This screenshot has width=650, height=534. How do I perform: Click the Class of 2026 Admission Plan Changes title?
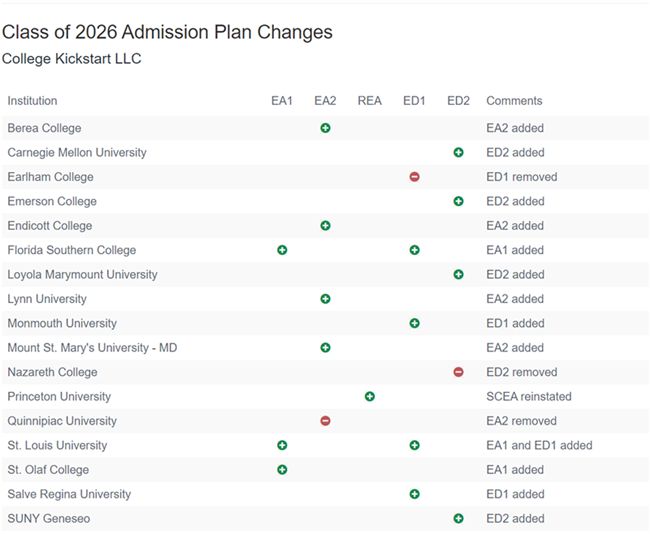point(167,32)
